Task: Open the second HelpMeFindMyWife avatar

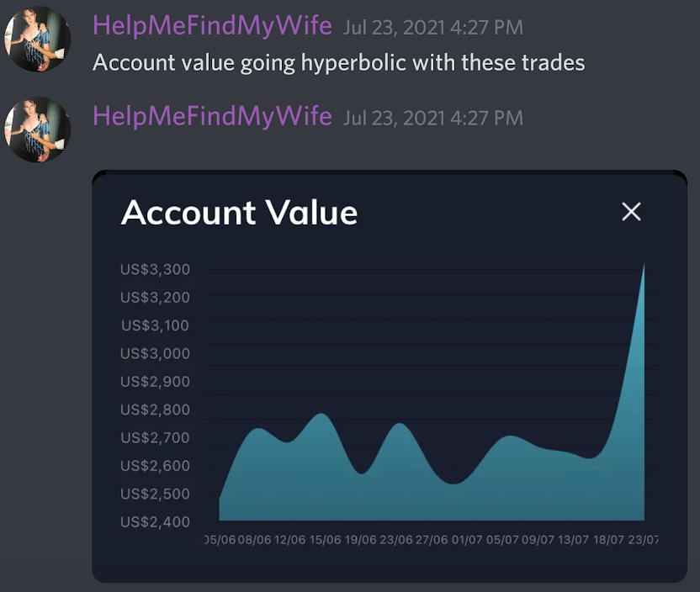Action: point(38,129)
